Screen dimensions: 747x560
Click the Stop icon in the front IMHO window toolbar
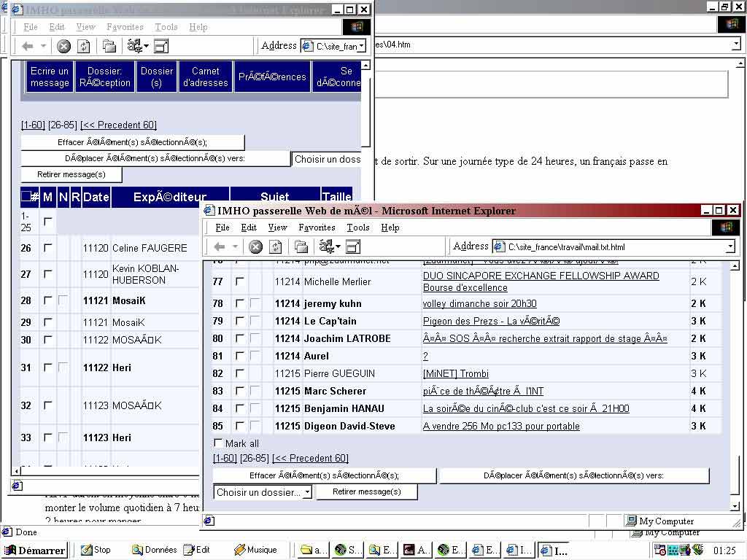(256, 246)
